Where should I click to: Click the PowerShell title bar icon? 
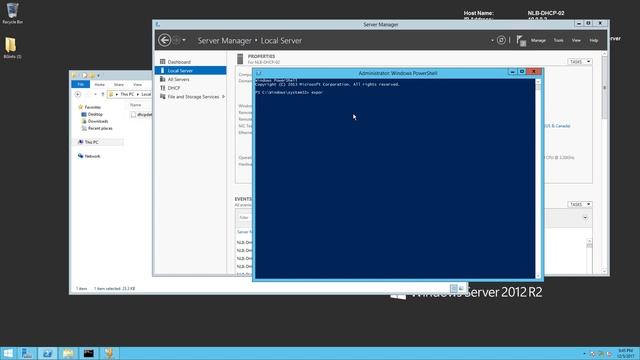(258, 73)
